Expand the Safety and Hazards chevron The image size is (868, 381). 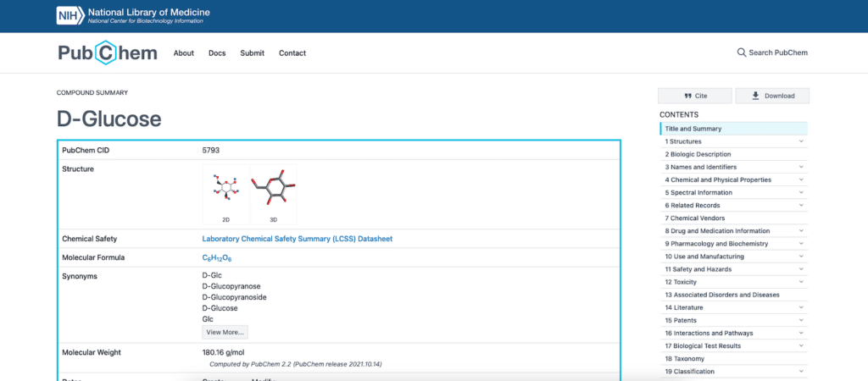pyautogui.click(x=801, y=269)
